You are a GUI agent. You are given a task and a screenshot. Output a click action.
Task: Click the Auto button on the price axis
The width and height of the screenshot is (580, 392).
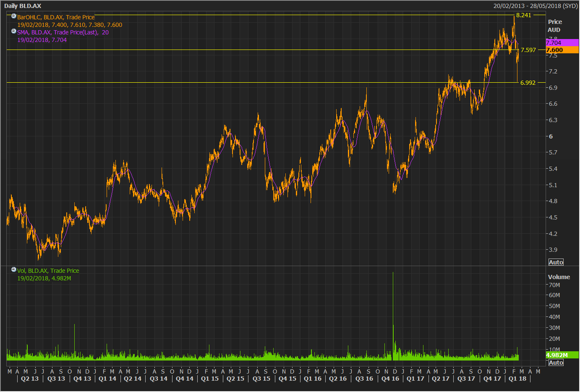[556, 262]
